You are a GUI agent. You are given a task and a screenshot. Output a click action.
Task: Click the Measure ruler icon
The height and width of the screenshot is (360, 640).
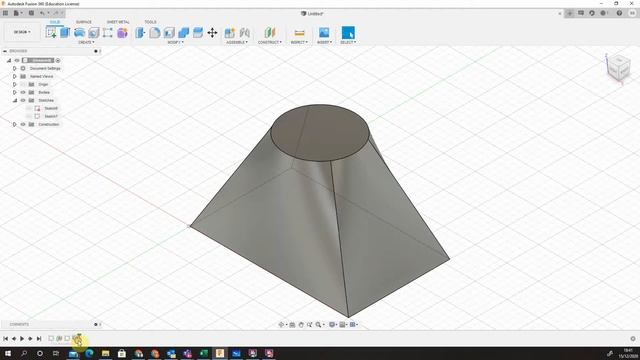(299, 33)
